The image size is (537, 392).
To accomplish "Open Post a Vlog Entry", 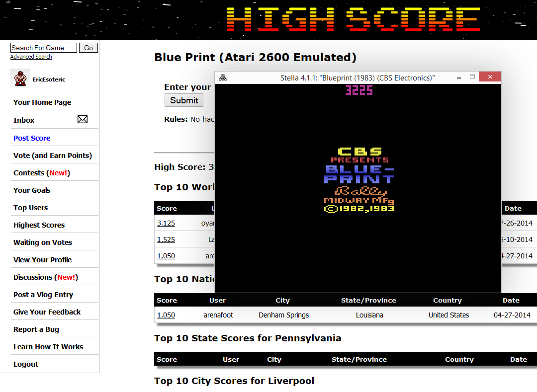I will (43, 295).
